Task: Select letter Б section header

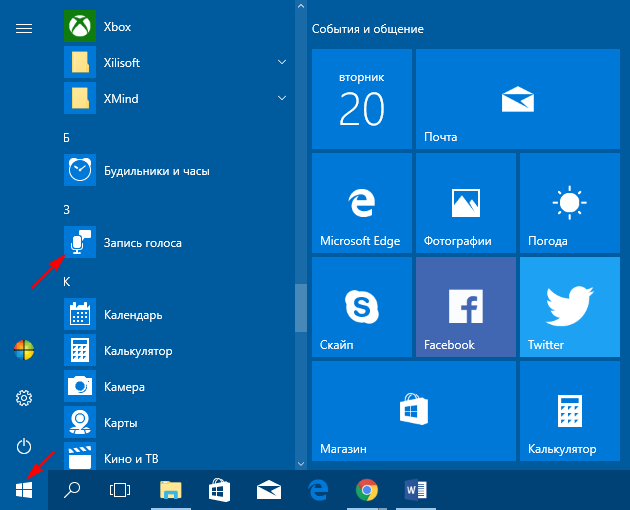Action: click(67, 137)
